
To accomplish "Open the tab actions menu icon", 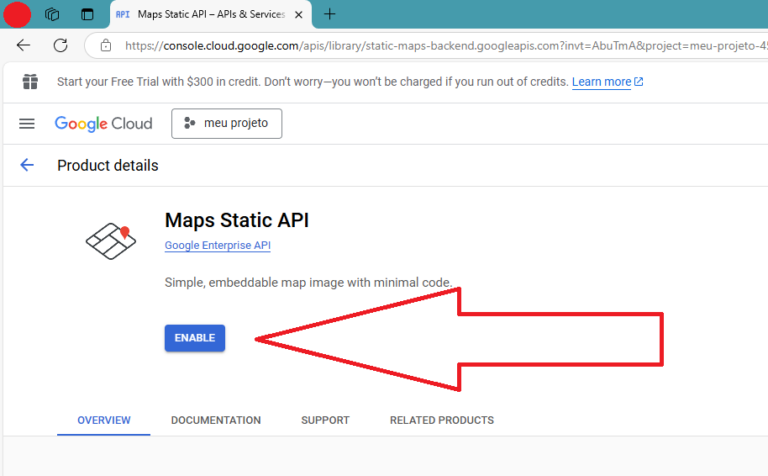I will tap(87, 14).
